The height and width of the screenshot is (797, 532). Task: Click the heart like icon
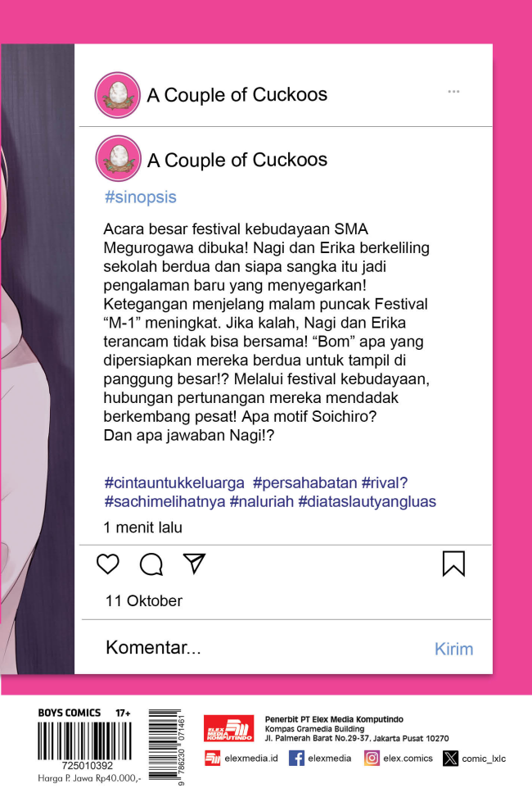click(x=108, y=564)
